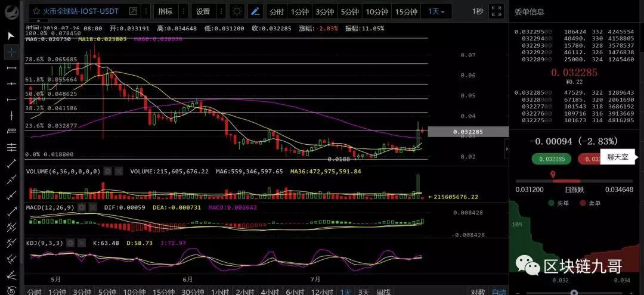Adjust the depth chart zoom slider handle
Image resolution: width=644 pixels, height=295 pixels.
click(574, 293)
